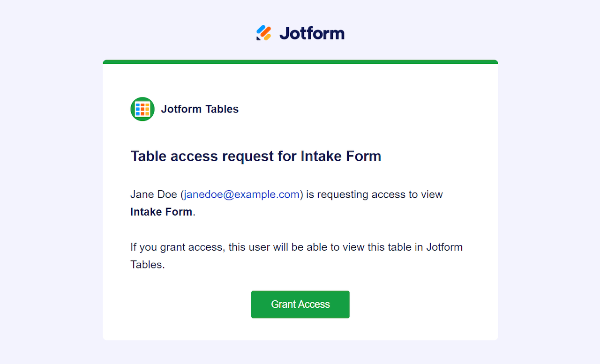Screen dimensions: 600x364
Task: Click the requester name "Jane Doe"
Action: click(154, 194)
